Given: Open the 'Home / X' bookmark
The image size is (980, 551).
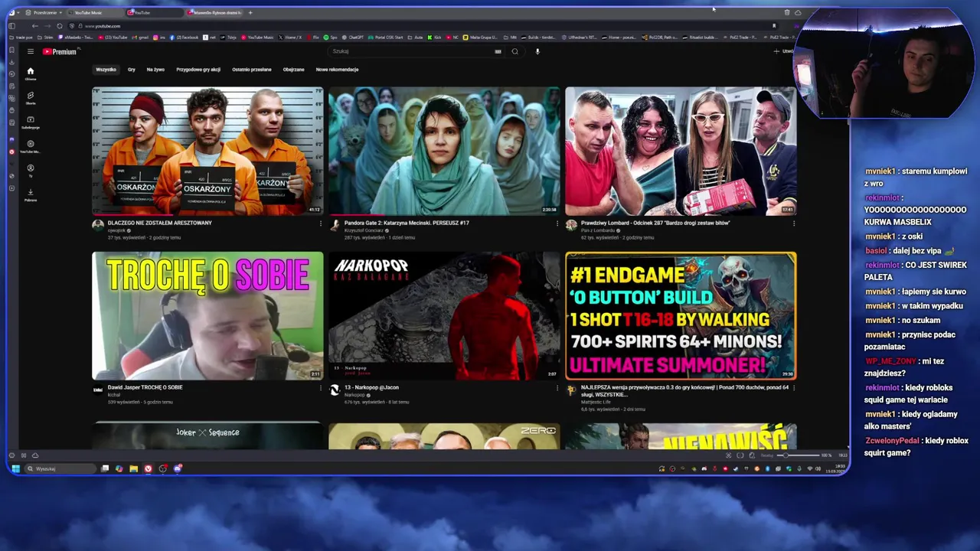Looking at the screenshot, I should 290,37.
